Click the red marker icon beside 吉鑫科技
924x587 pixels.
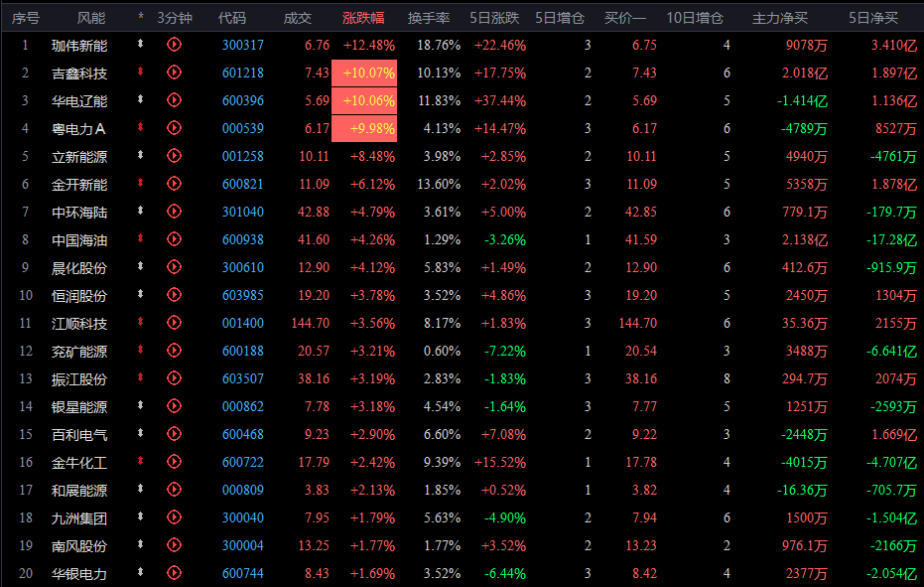[x=141, y=73]
